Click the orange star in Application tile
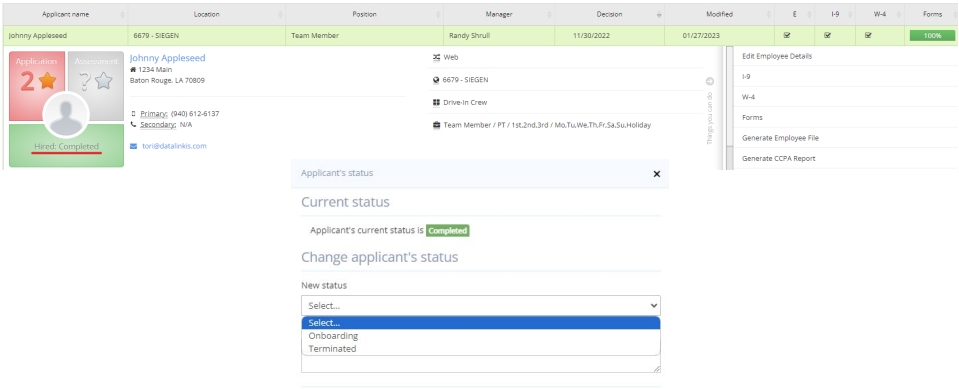 pos(47,81)
